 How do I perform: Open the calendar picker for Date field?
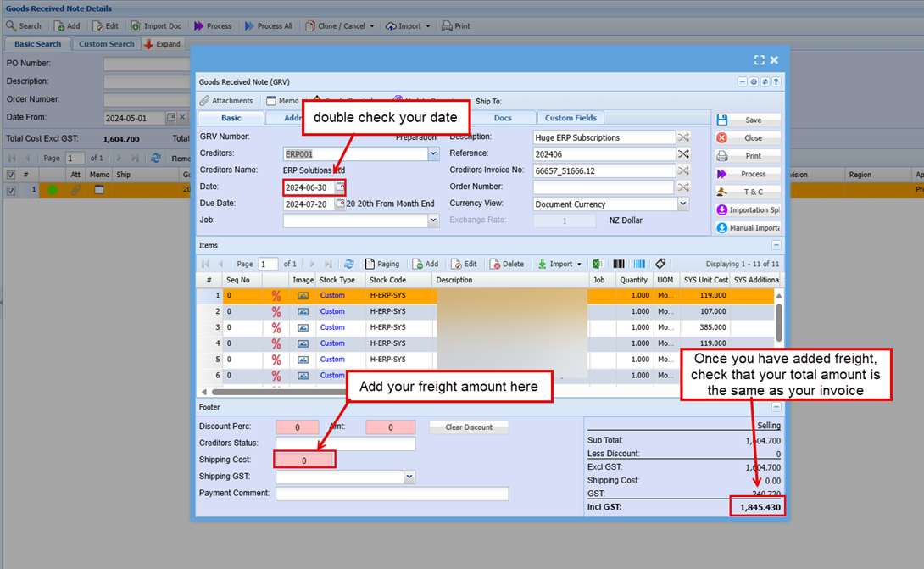click(340, 187)
